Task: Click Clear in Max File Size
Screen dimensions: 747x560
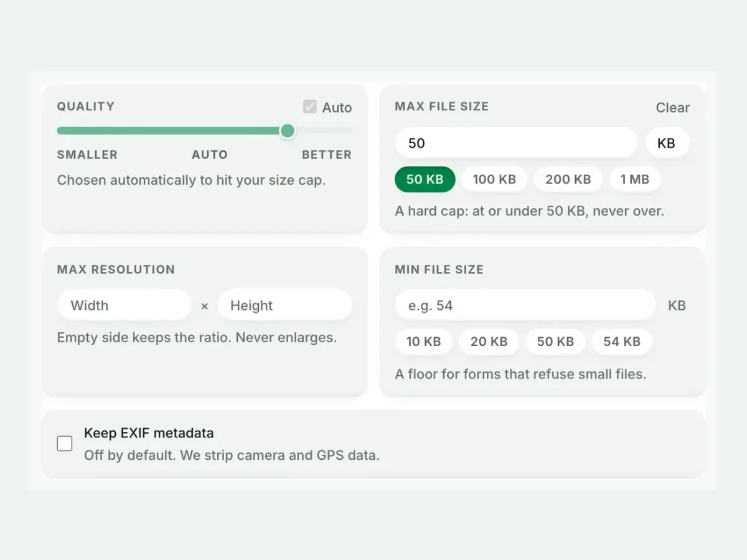Action: 672,108
